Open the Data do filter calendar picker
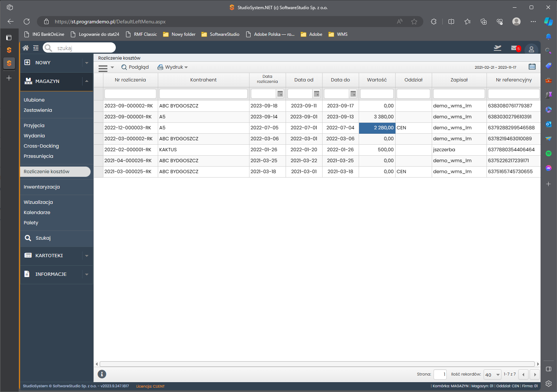The image size is (557, 392). (353, 94)
